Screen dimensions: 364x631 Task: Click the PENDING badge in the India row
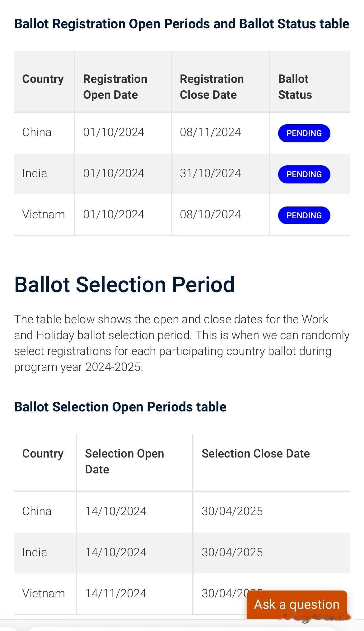tap(304, 174)
